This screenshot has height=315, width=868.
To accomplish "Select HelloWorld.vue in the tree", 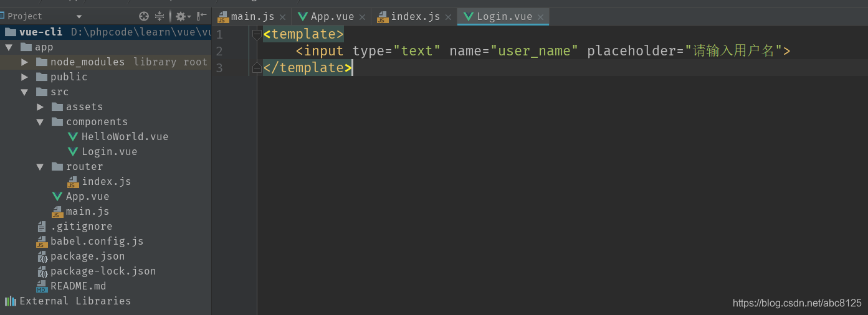I will coord(125,136).
